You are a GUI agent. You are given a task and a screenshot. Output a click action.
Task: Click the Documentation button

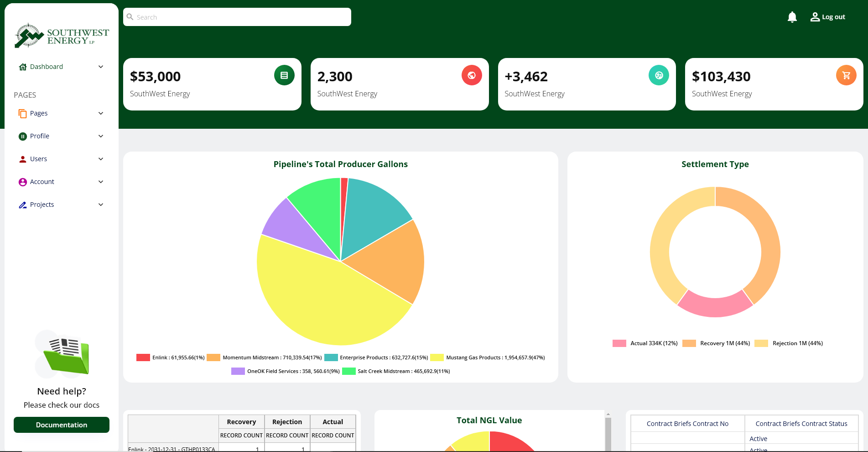[62, 425]
